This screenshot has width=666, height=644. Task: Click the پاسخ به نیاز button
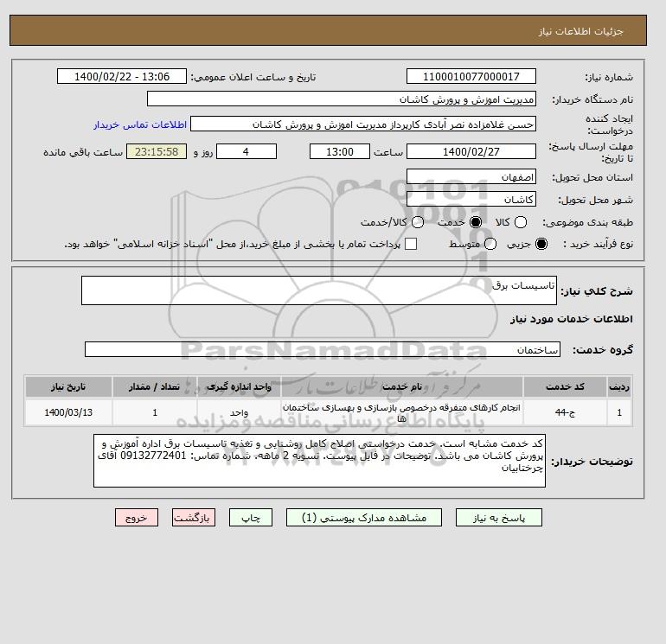pyautogui.click(x=499, y=518)
